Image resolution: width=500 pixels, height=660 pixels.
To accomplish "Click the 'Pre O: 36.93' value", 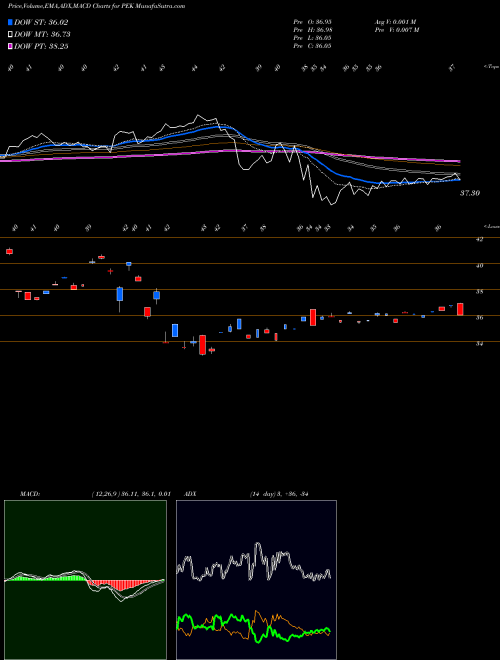I will point(312,22).
